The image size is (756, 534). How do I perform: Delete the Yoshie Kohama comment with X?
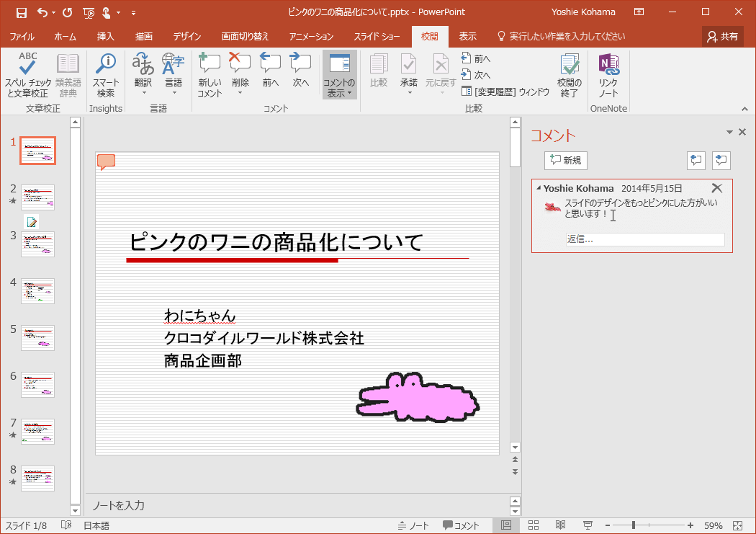716,188
